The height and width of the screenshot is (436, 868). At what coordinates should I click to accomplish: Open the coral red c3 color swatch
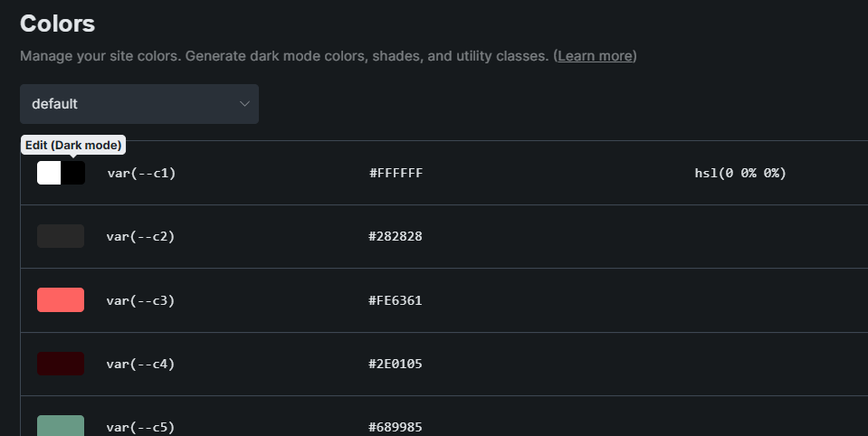[61, 300]
